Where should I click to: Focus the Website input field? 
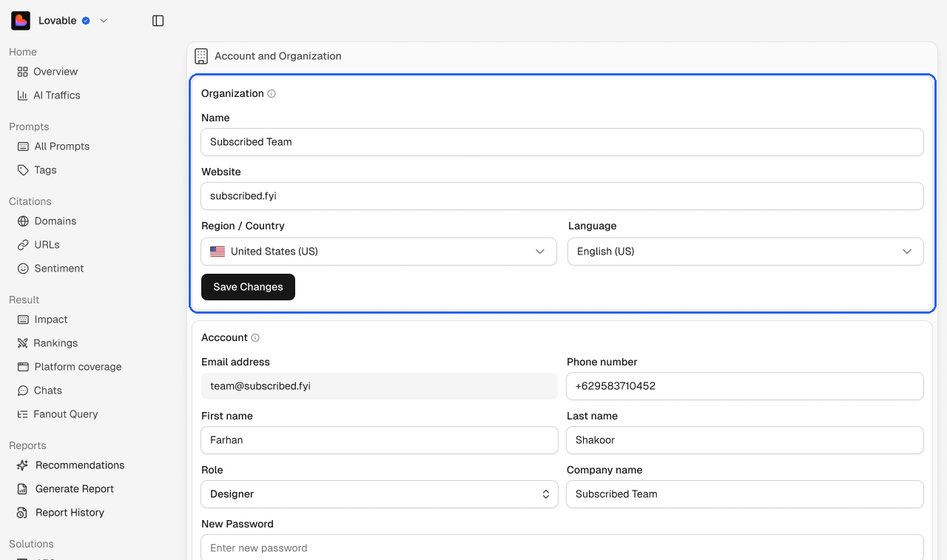(x=562, y=196)
